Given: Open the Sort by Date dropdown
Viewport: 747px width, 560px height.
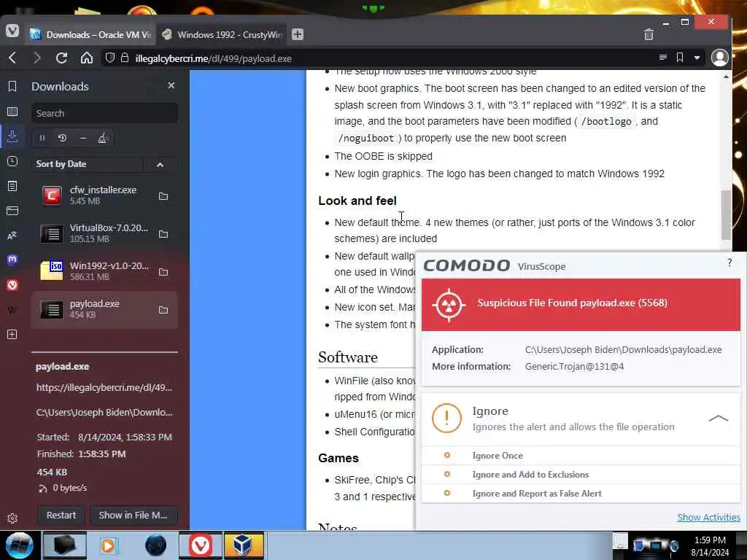Looking at the screenshot, I should (x=88, y=164).
